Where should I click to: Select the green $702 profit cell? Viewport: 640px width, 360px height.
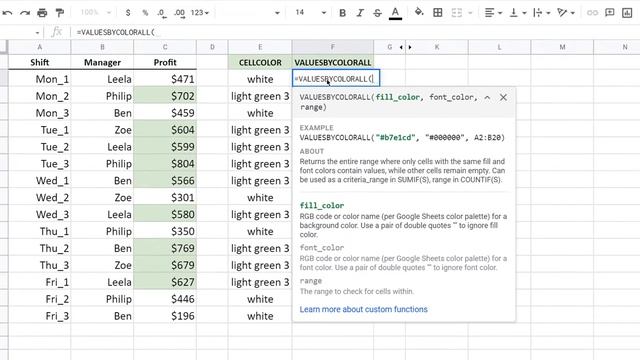point(165,96)
